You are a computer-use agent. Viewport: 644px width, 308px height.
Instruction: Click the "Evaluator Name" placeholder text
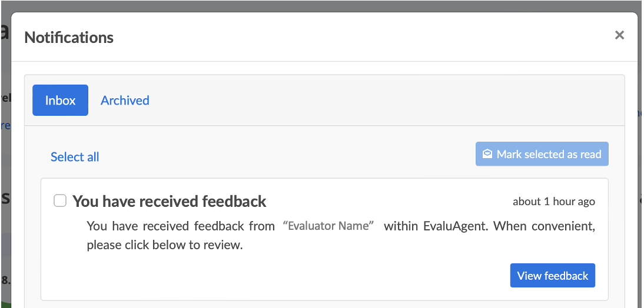(x=328, y=226)
